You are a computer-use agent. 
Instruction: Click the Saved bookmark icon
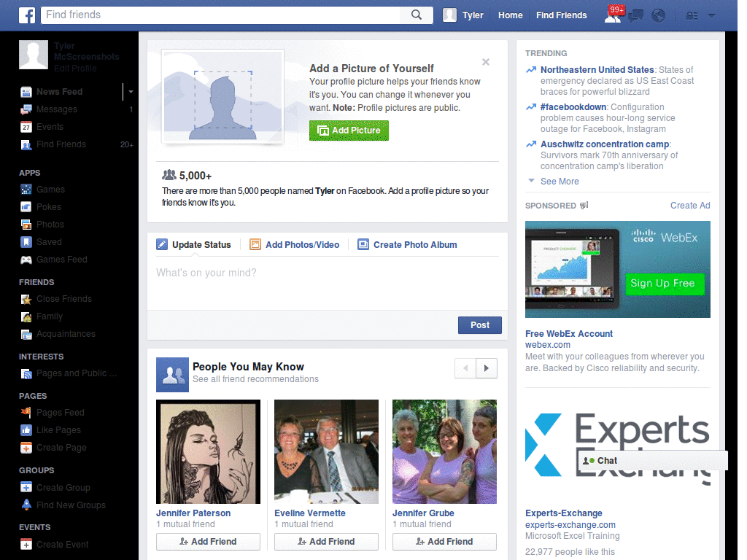[x=26, y=242]
